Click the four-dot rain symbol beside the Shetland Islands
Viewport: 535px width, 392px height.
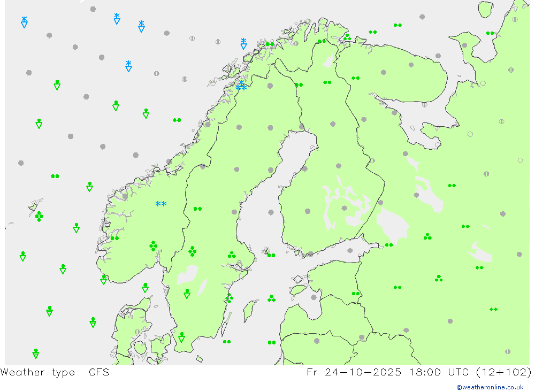(39, 216)
